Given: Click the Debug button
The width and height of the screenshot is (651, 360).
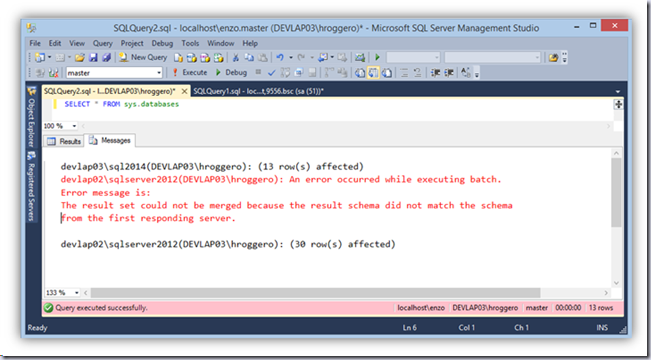Looking at the screenshot, I should (231, 72).
